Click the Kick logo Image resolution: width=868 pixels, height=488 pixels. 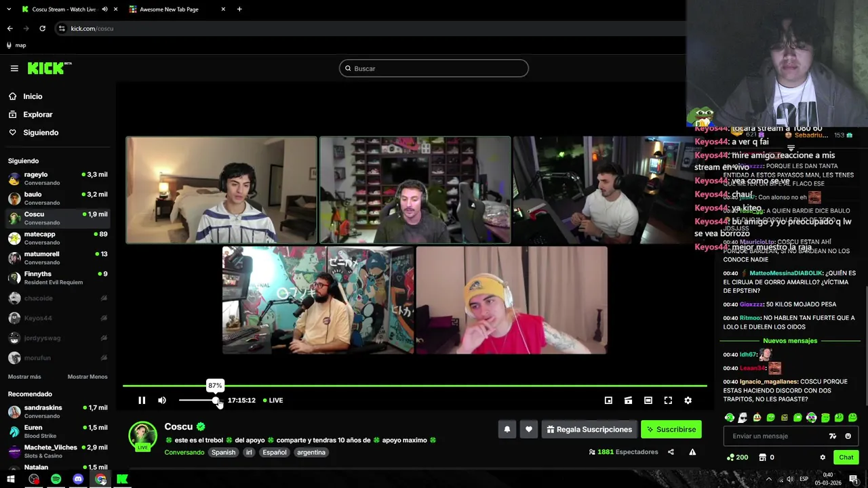[49, 68]
